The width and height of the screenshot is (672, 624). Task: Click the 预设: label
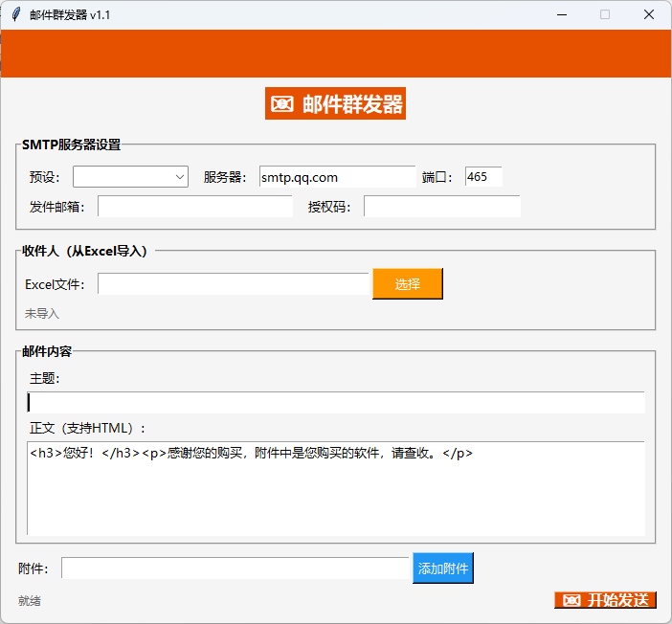[45, 177]
